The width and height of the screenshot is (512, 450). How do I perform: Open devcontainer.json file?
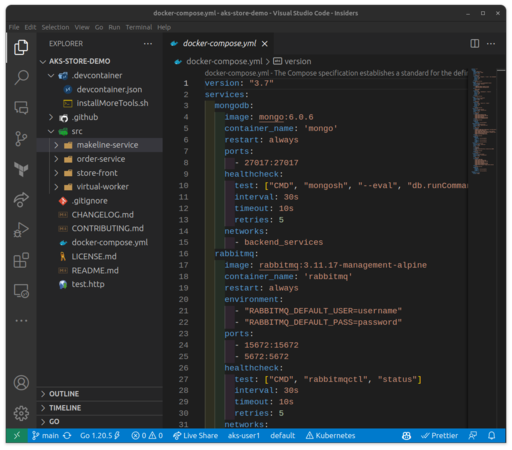coord(109,90)
